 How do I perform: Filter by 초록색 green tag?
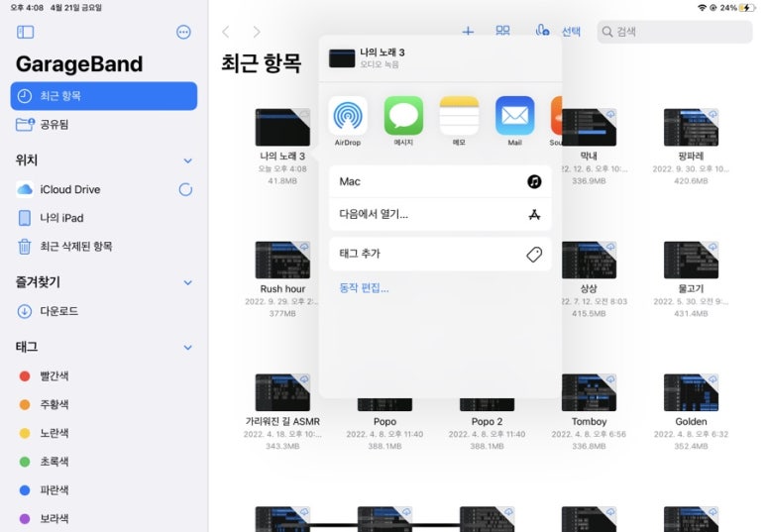tap(104, 461)
